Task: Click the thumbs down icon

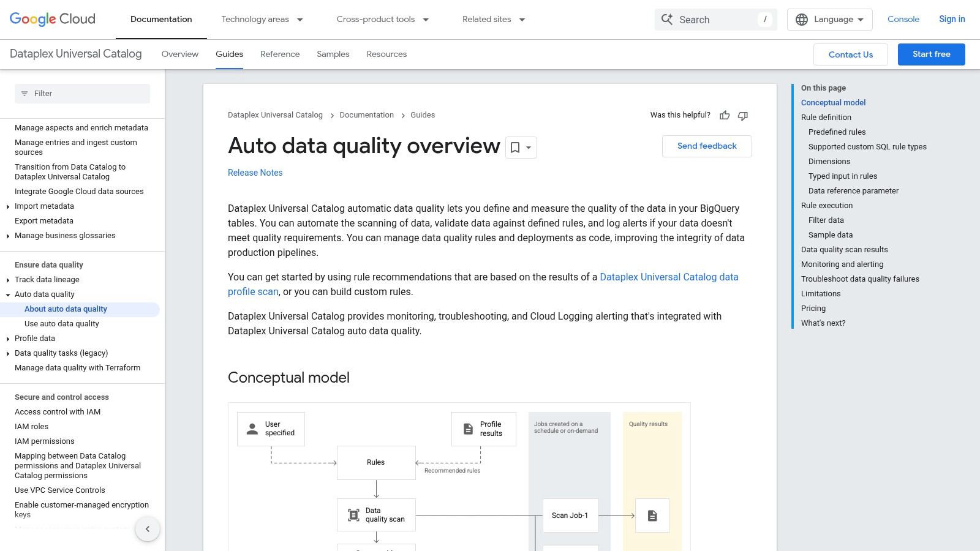Action: [x=743, y=116]
